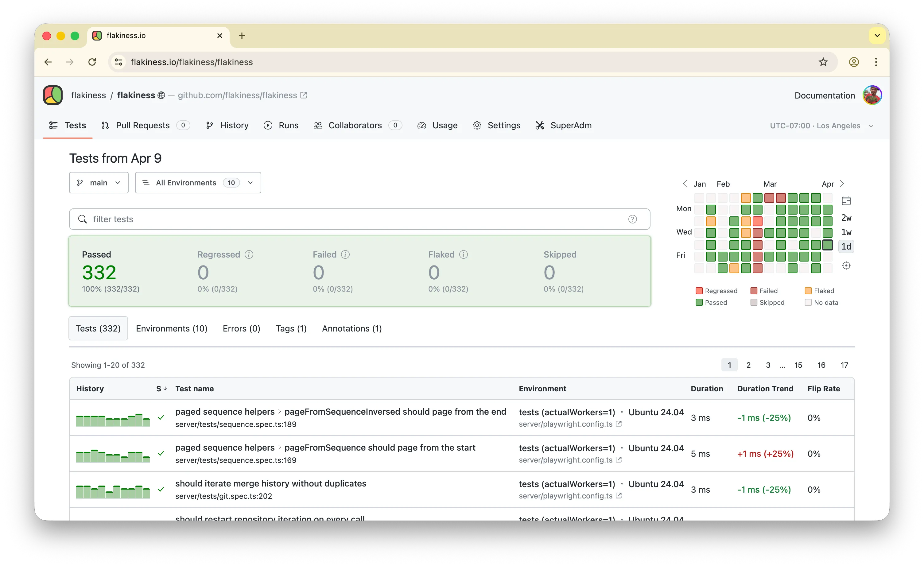Open the SuperAdm tab
The image size is (924, 566).
coord(563,125)
